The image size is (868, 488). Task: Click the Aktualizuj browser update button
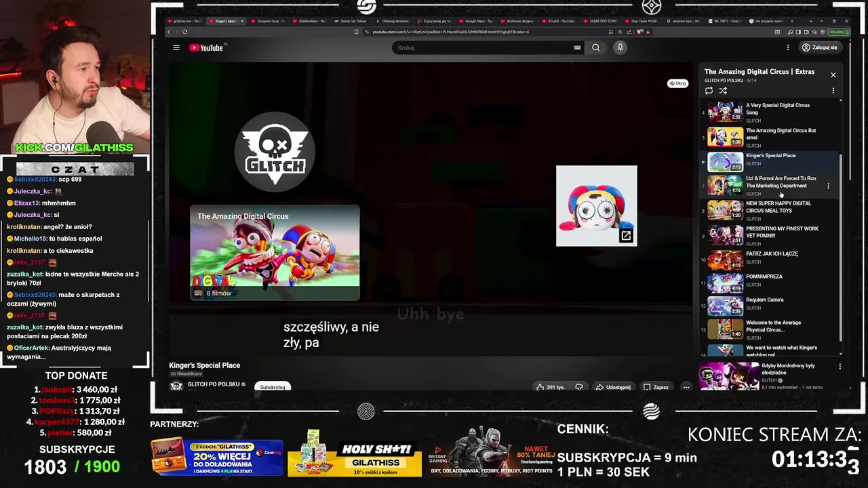837,32
